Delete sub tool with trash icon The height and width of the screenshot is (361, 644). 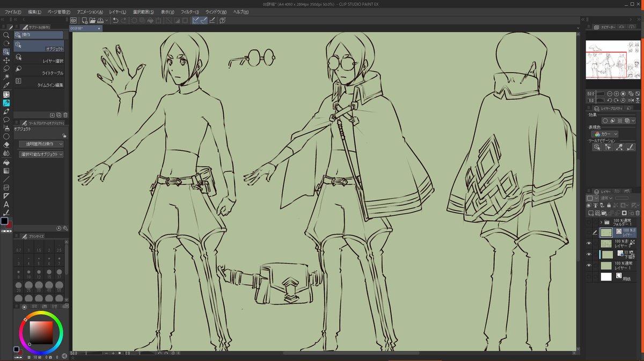[65, 115]
